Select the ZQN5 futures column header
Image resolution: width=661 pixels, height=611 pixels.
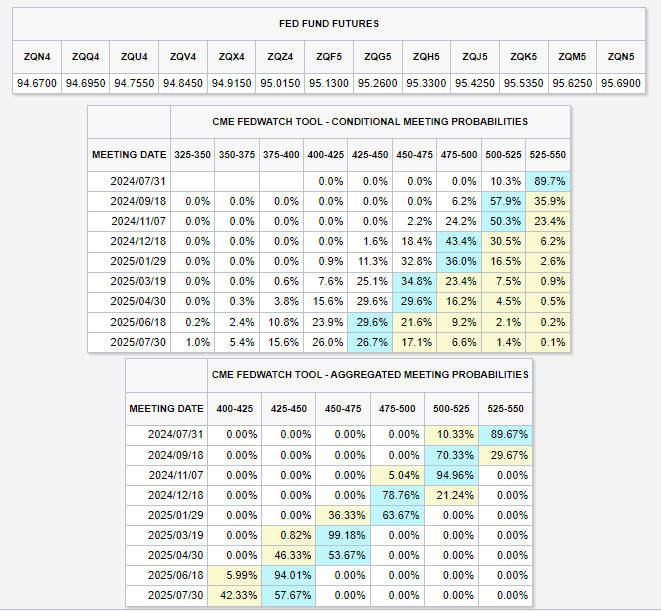point(619,56)
